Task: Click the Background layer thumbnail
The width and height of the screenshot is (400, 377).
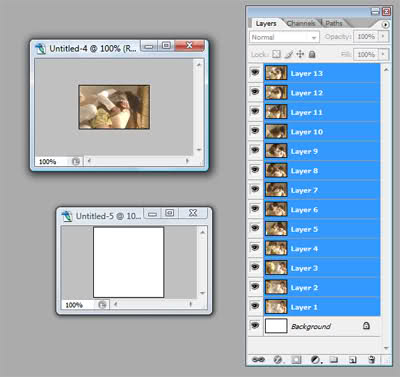Action: coord(276,326)
